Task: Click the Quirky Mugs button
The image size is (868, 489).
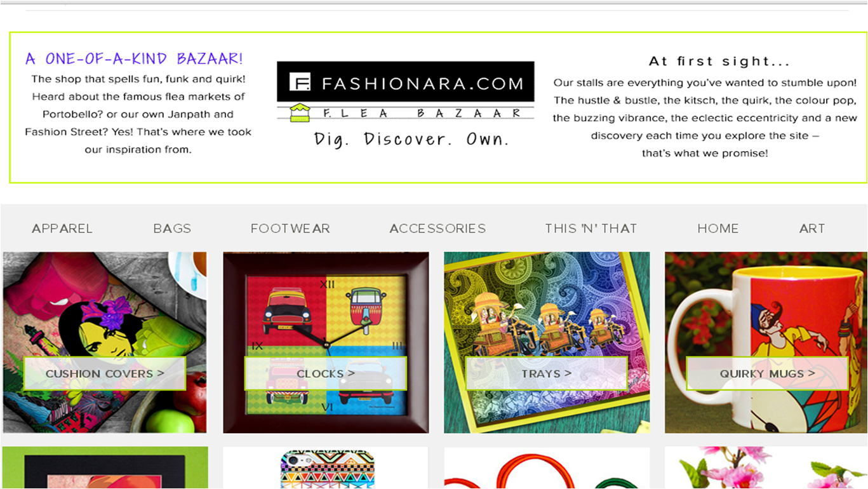Action: click(x=767, y=373)
